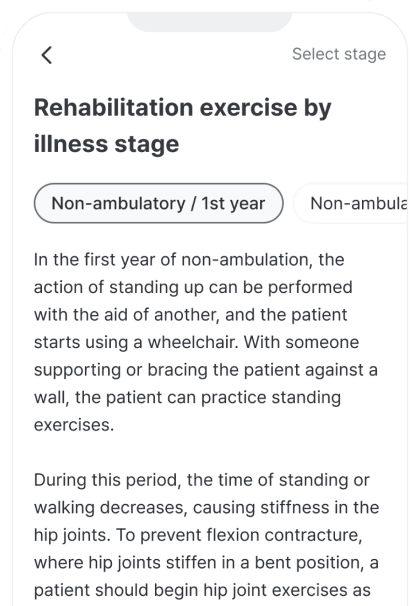Click the single word line 'exercises.'
Viewport: 420px width, 606px height.
(x=74, y=425)
